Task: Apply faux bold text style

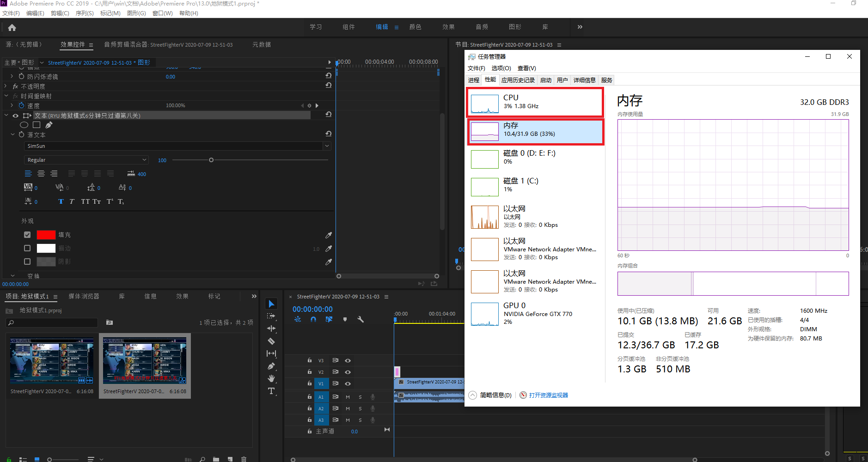Action: coord(61,201)
